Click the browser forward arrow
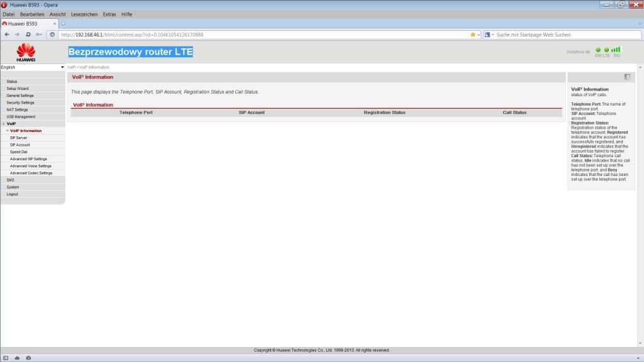This screenshot has width=644, height=362. (x=17, y=35)
